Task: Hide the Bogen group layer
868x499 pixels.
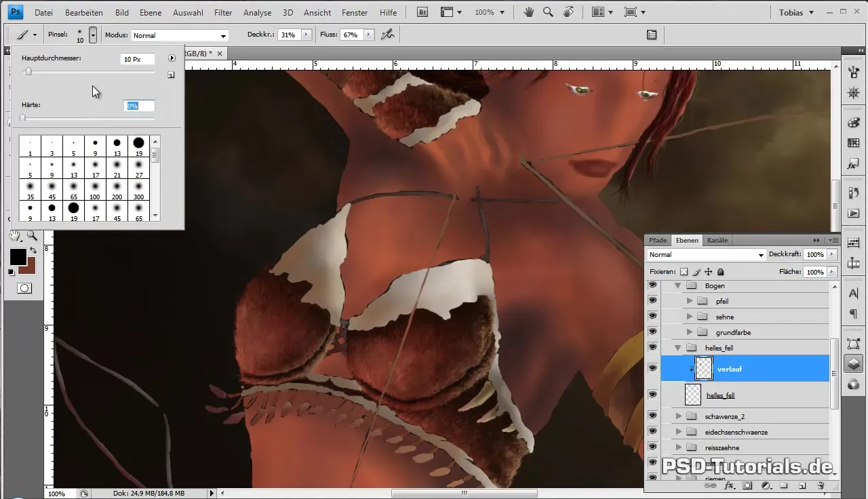Action: point(652,286)
